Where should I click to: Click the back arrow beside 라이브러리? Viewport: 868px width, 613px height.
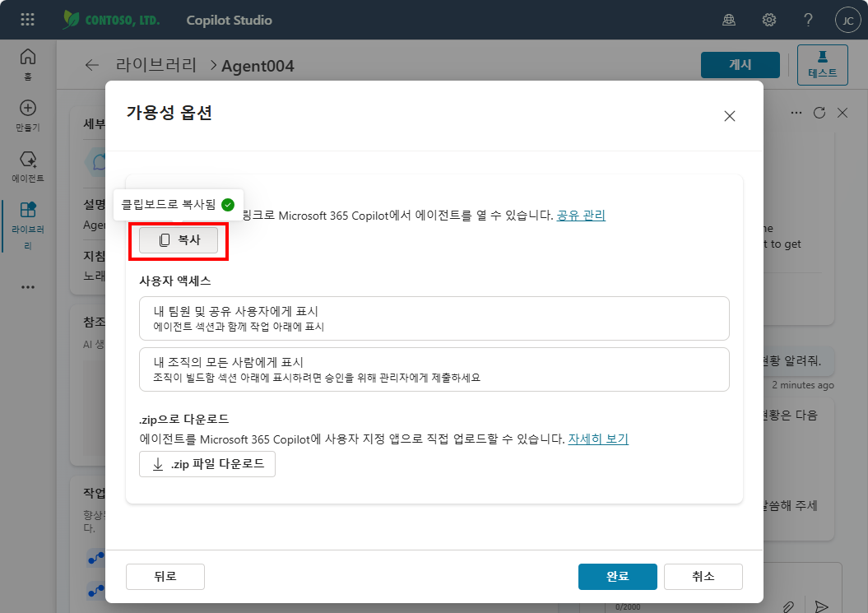click(92, 65)
